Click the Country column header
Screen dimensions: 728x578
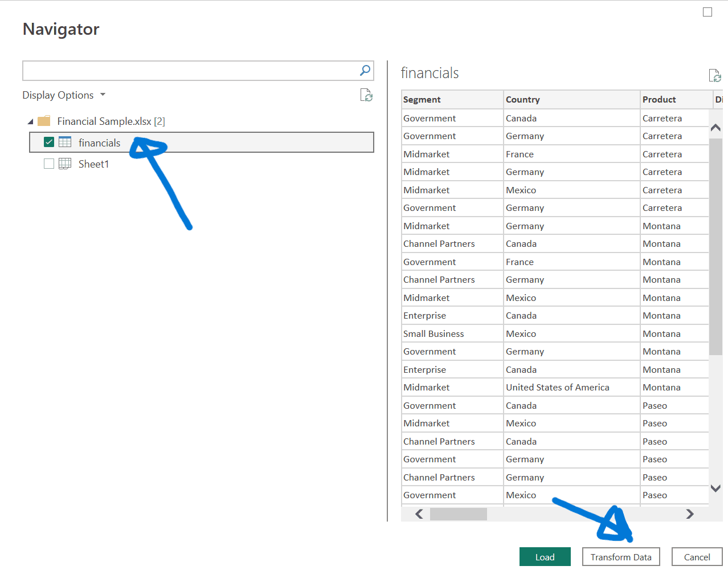pos(522,99)
